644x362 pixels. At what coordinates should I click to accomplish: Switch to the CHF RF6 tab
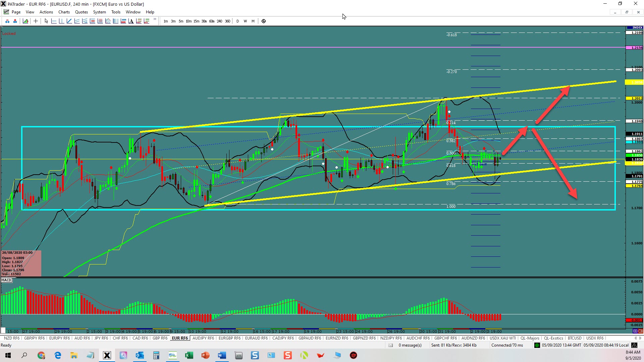pyautogui.click(x=120, y=338)
